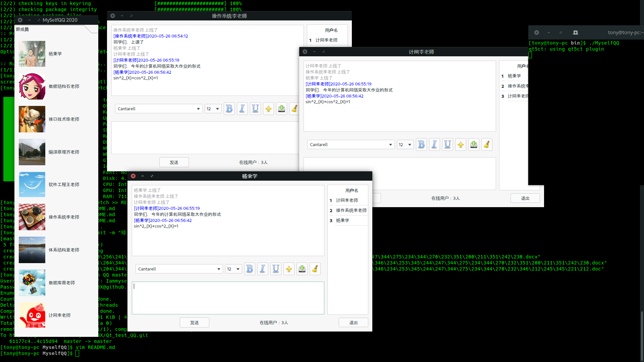Click the 退出 button in 计网李老师 window
The image size is (644, 362).
pyautogui.click(x=525, y=198)
